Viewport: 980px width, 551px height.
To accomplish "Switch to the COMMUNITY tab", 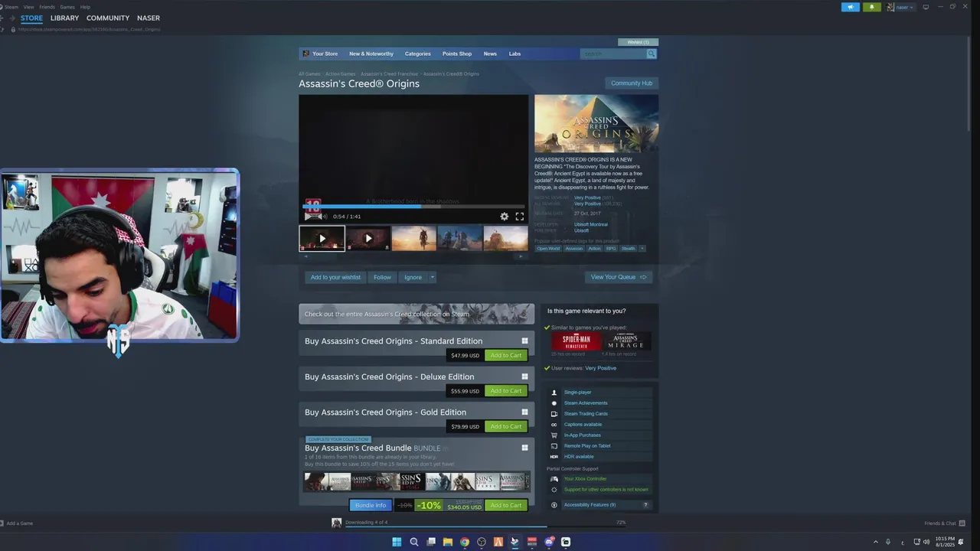I will 108,18.
